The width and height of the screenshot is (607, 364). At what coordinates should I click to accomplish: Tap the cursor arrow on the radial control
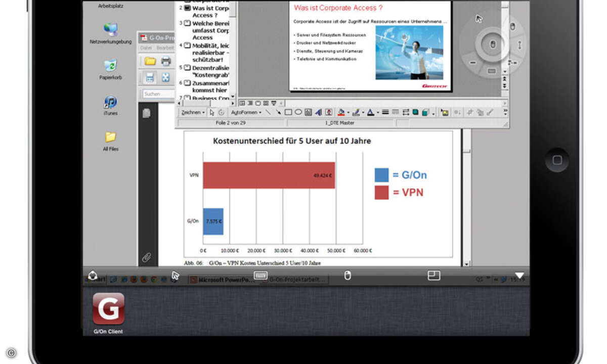click(x=479, y=19)
